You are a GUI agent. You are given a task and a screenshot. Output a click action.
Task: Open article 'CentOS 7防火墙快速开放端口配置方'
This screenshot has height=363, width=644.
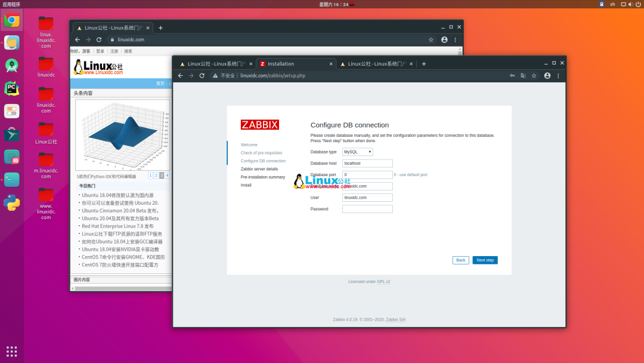point(120,264)
